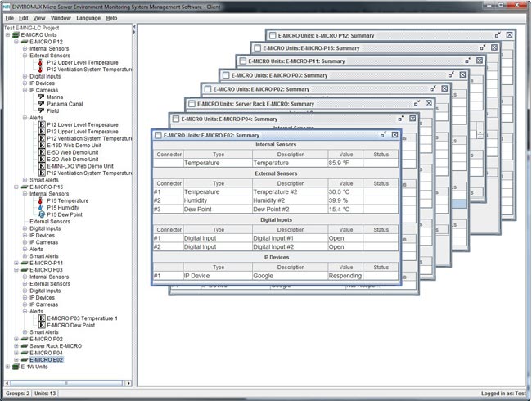
Task: Click the tree panel horizontal scrollbar right arrow
Action: [128, 383]
